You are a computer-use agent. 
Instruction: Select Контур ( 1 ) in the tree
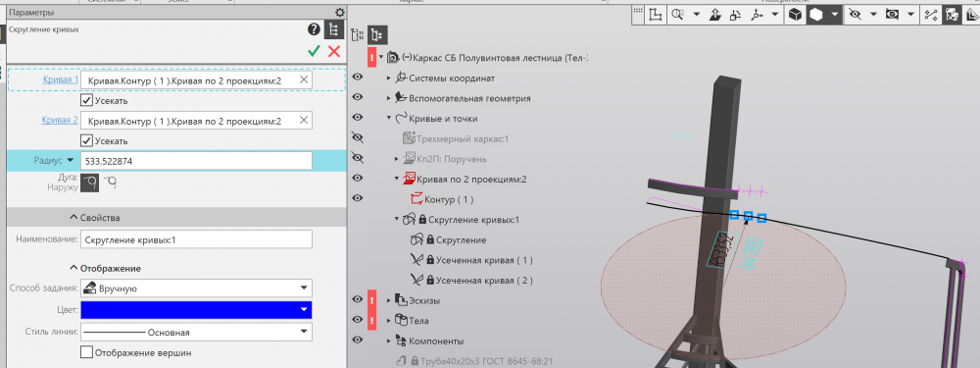[449, 199]
